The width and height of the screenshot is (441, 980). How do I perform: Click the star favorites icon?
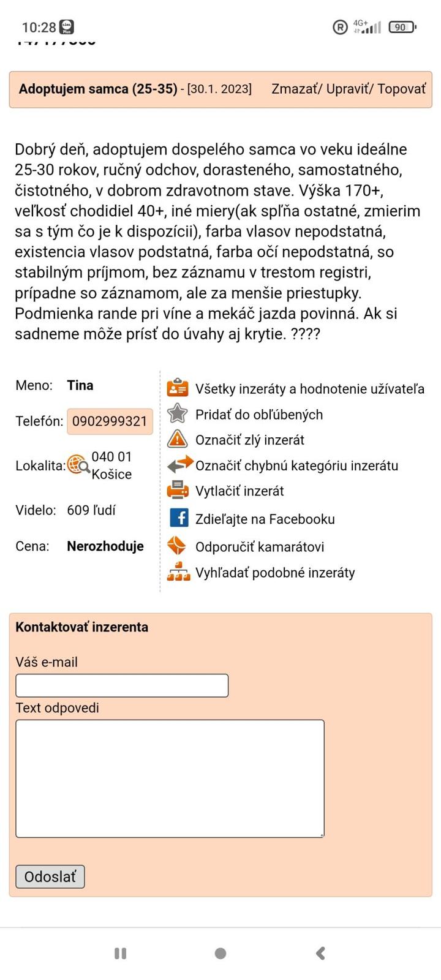[x=178, y=413]
